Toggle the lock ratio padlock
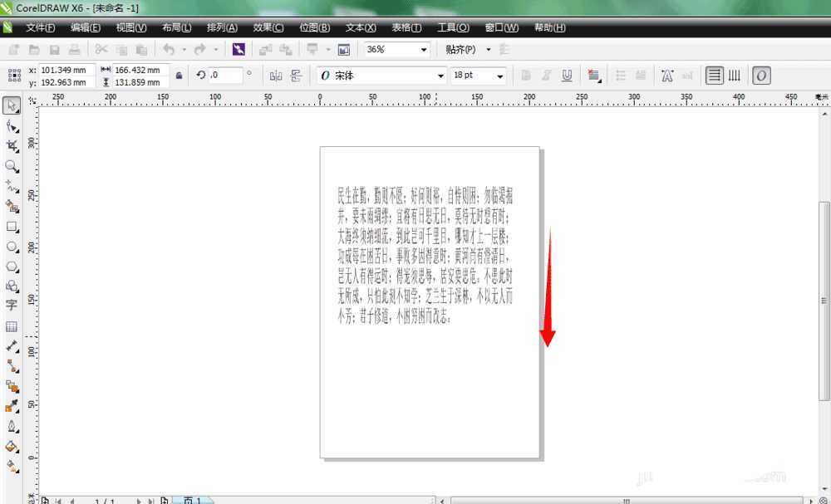The height and width of the screenshot is (504, 831). click(179, 76)
